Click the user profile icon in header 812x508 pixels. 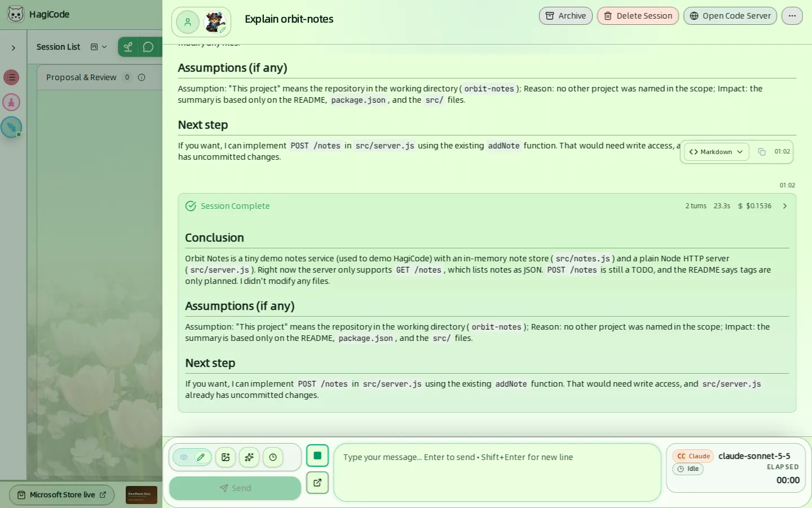(x=188, y=22)
